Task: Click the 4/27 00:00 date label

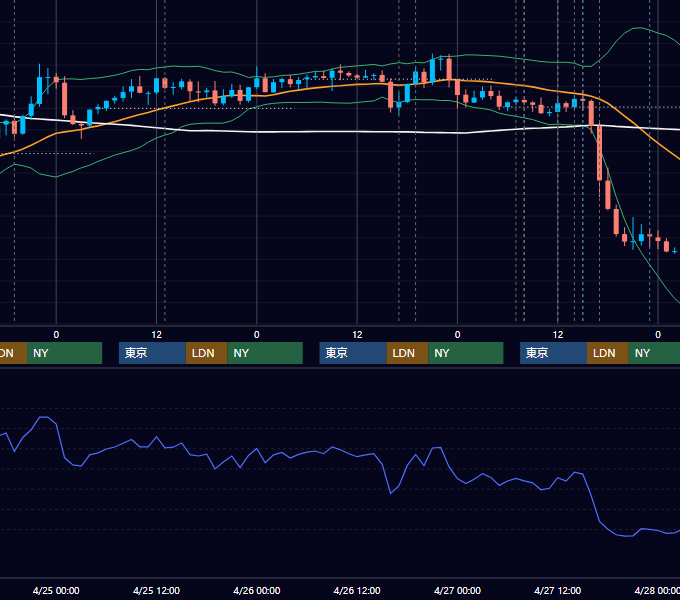Action: [x=457, y=590]
